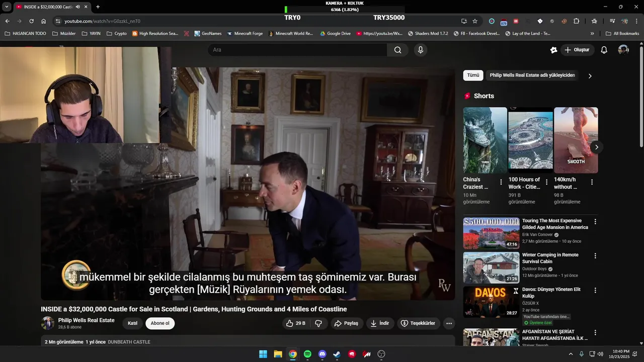Open options for 100 Hours of Work short
Viewport: 644px width, 362px height.
point(546,182)
